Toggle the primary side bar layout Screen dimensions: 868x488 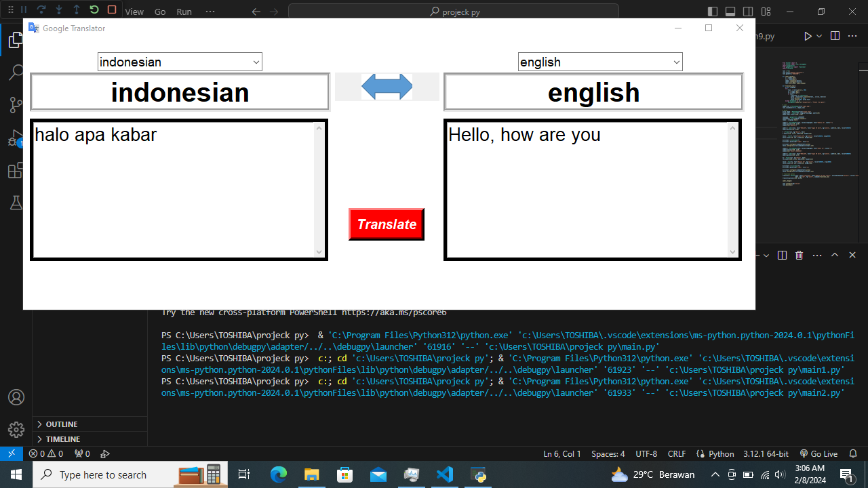pyautogui.click(x=713, y=12)
